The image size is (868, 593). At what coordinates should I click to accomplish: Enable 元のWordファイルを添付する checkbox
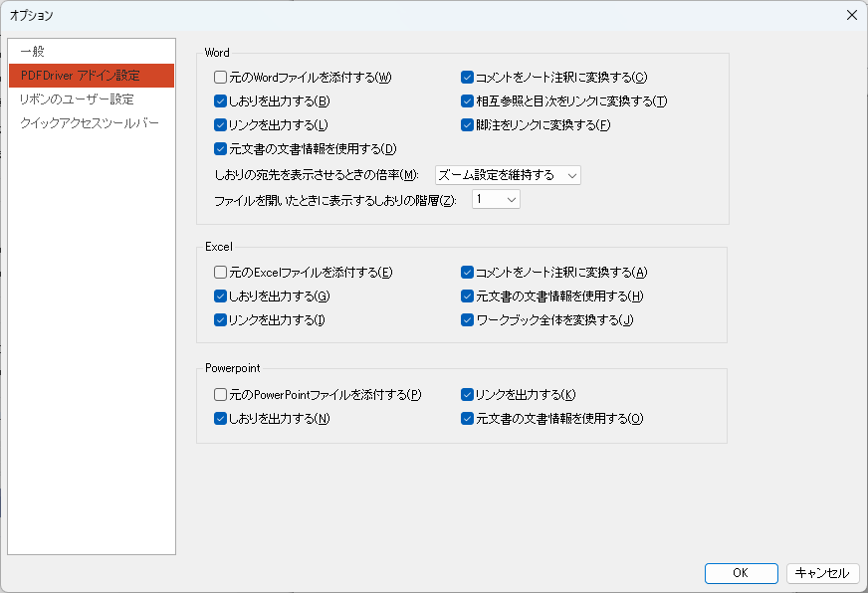click(x=220, y=77)
